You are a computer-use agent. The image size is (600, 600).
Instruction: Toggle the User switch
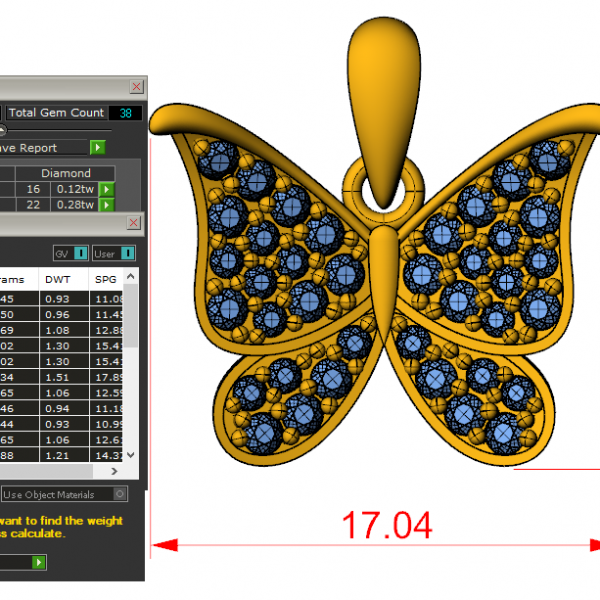(x=114, y=253)
